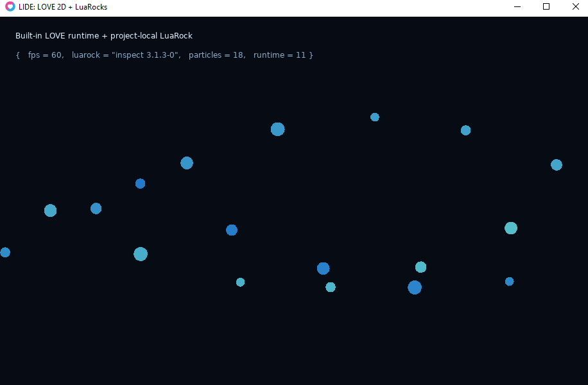Click the 'particles = 18' counter
The height and width of the screenshot is (385, 588).
pos(216,55)
